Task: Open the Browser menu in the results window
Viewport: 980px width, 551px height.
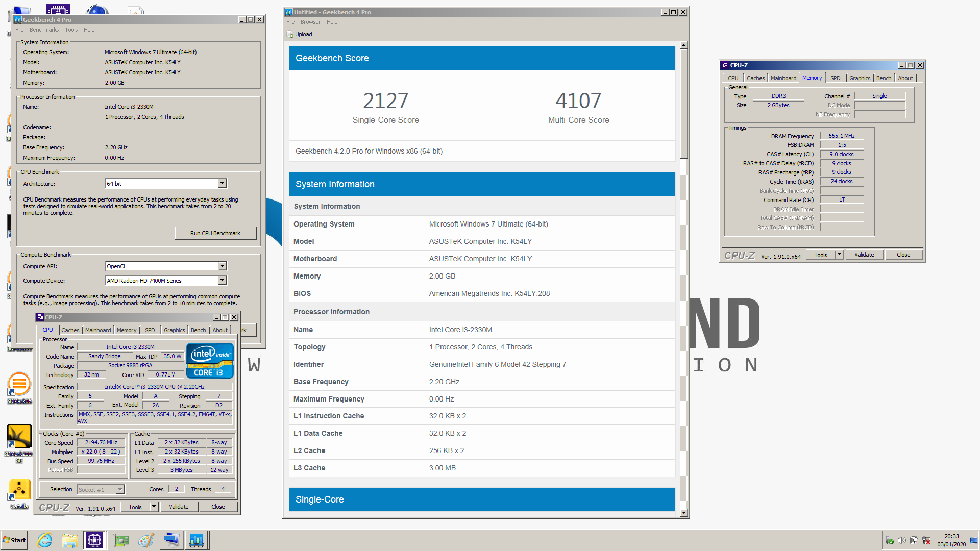Action: pos(310,22)
